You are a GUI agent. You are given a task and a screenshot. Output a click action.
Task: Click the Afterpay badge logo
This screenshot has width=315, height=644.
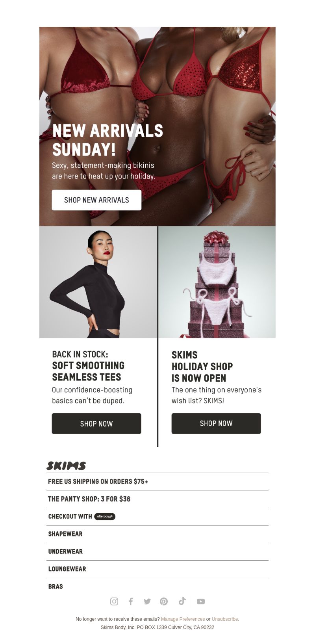105,516
